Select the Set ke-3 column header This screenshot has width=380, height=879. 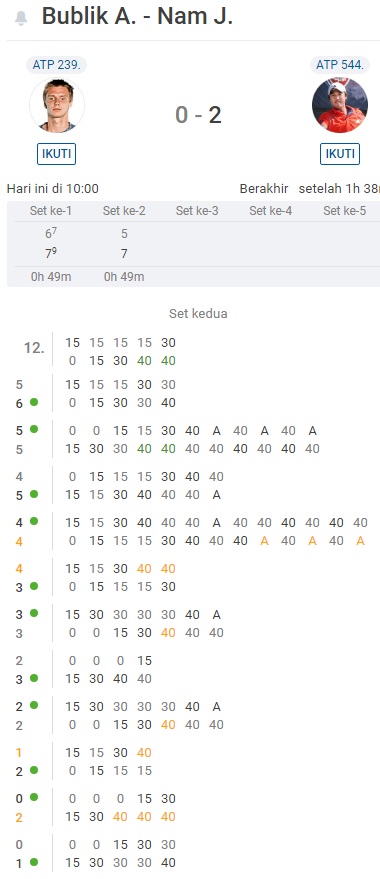(197, 211)
